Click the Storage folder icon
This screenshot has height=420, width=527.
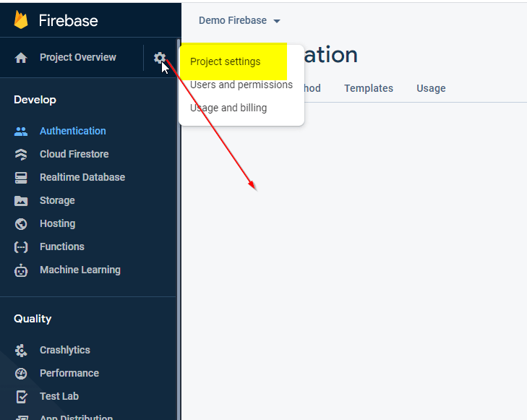tap(21, 200)
